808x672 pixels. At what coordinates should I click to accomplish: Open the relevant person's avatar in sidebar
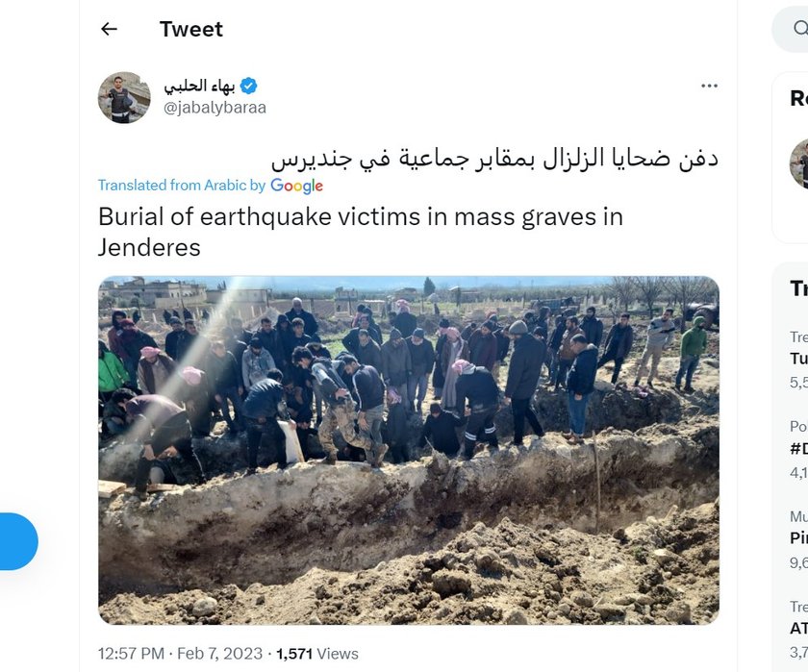click(799, 163)
